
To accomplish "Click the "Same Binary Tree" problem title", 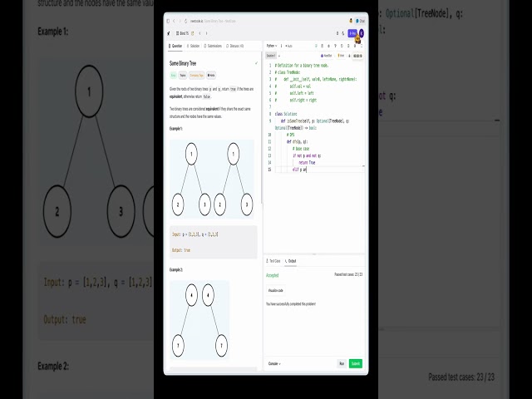I will coord(183,63).
